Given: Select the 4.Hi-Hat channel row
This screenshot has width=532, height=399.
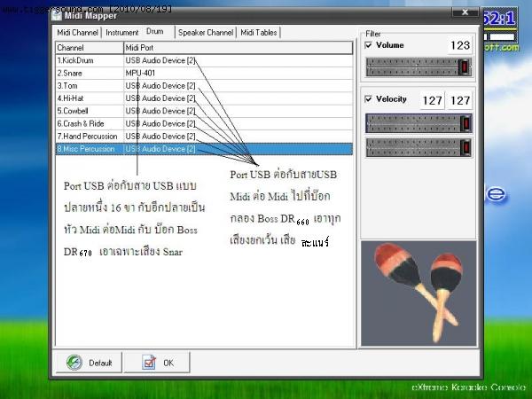Looking at the screenshot, I should point(204,98).
